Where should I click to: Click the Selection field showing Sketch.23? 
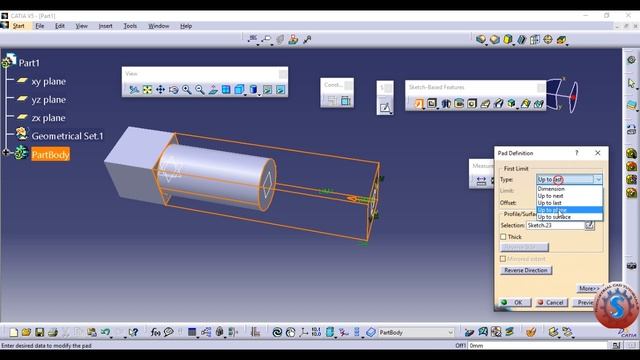555,225
